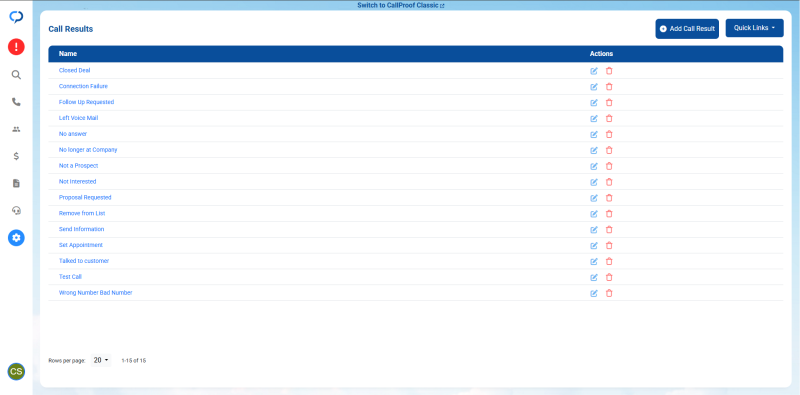Edit the Not a Prospect result
The height and width of the screenshot is (395, 800).
click(594, 166)
